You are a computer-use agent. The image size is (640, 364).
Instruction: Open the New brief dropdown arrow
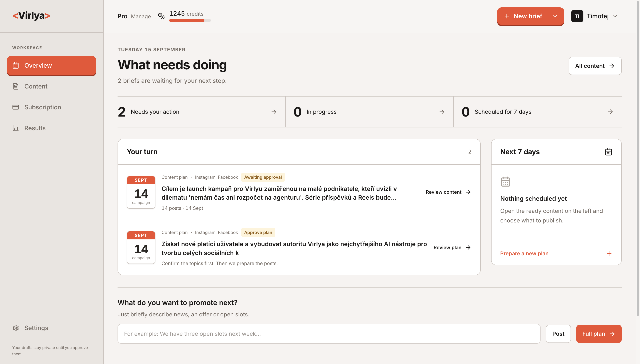pos(555,16)
